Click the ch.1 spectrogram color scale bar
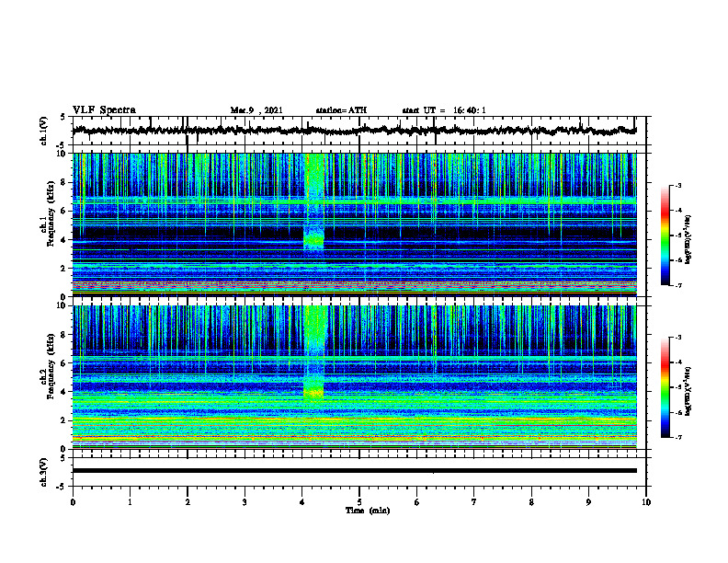Viewport: 728px width, 563px height. (665, 236)
